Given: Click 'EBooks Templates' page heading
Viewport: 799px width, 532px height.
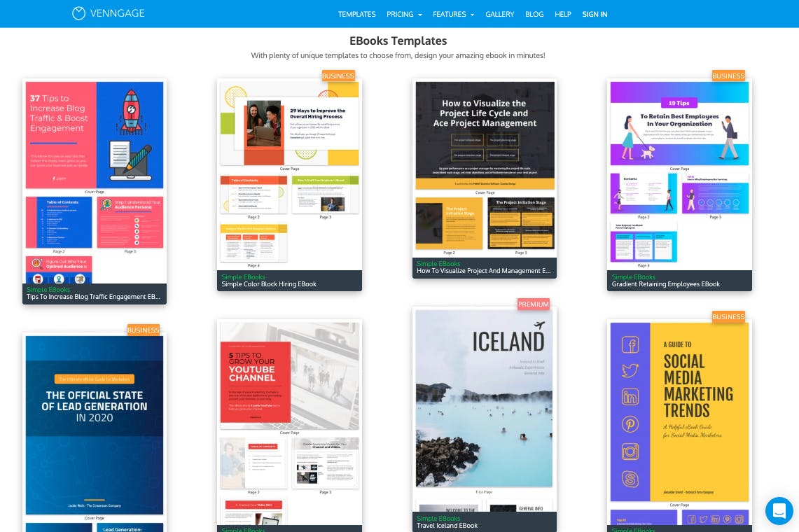Looking at the screenshot, I should (x=398, y=41).
